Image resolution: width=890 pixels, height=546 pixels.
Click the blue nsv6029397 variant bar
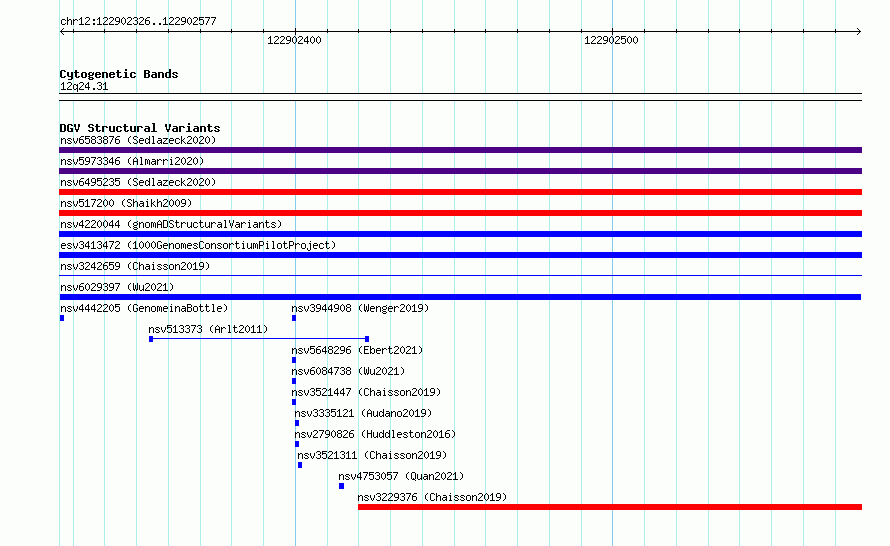(460, 297)
